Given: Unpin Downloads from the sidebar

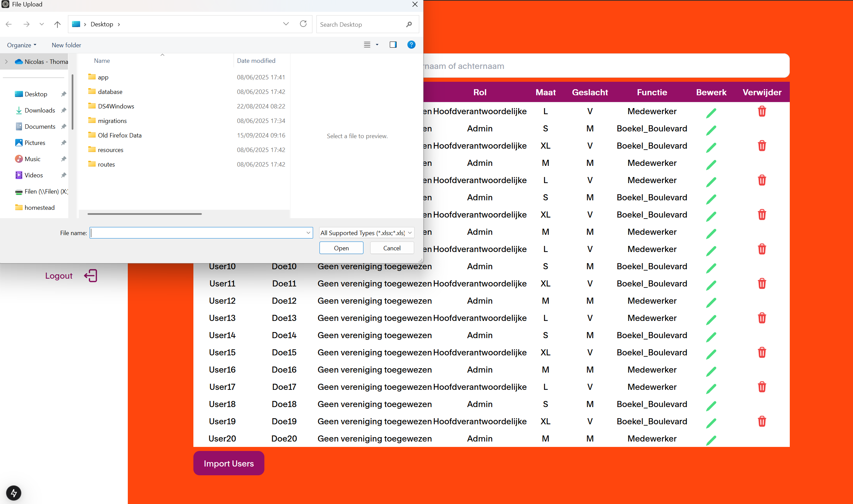Looking at the screenshot, I should click(x=64, y=110).
